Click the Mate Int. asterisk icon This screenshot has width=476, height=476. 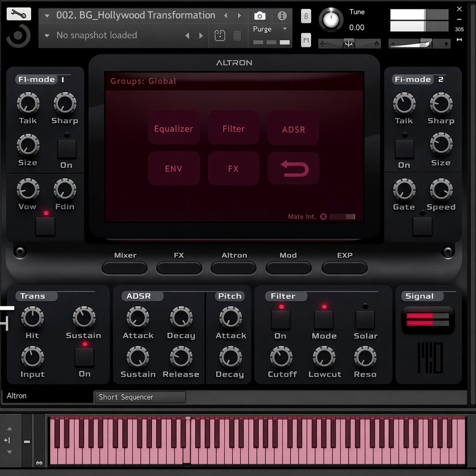pyautogui.click(x=324, y=217)
